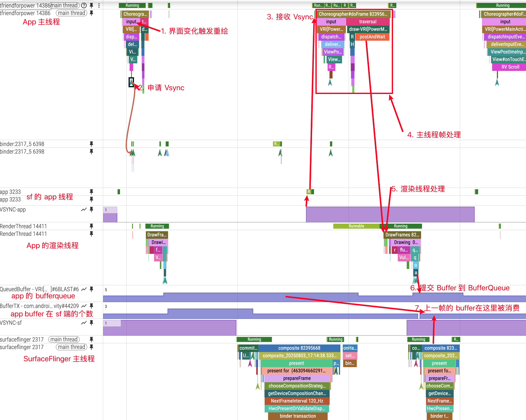Image resolution: width=526 pixels, height=420 pixels.
Task: Open chart options for the VSYNC-app counter
Action: point(84,209)
